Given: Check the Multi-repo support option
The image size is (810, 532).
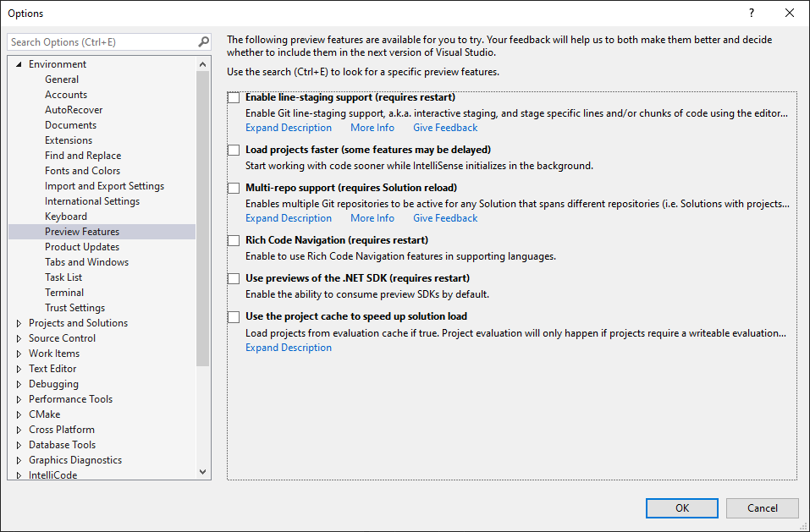Looking at the screenshot, I should pyautogui.click(x=234, y=188).
